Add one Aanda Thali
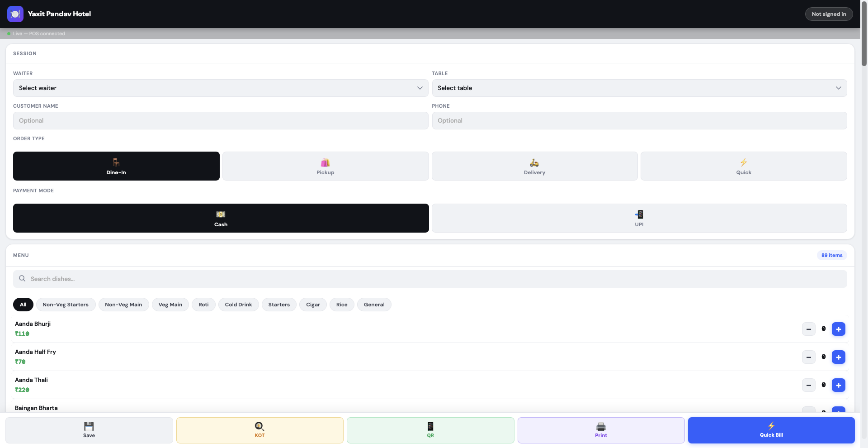This screenshot has width=868, height=448. coord(838,385)
